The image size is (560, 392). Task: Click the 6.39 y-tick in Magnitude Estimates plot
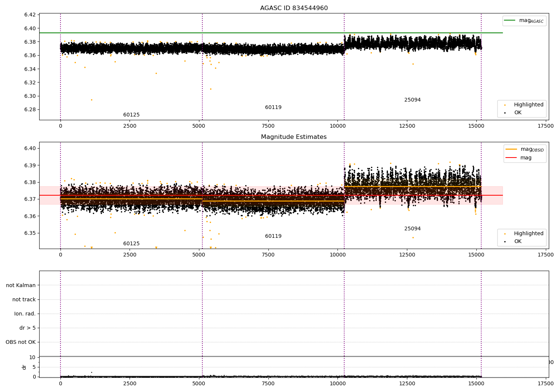tap(30, 165)
